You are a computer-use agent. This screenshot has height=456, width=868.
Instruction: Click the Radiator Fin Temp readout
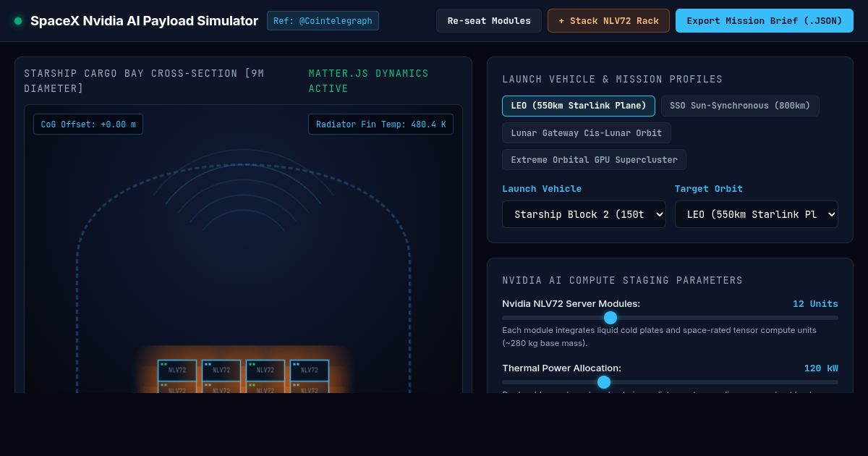380,124
